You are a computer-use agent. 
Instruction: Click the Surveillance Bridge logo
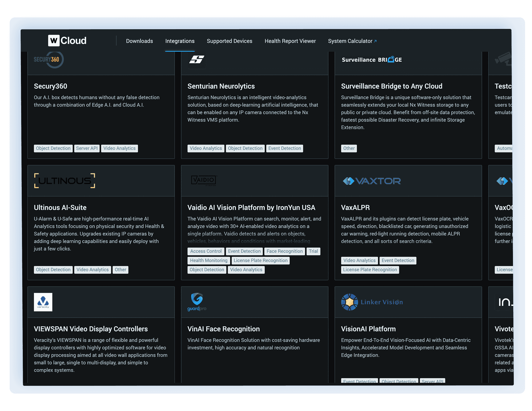pos(372,59)
